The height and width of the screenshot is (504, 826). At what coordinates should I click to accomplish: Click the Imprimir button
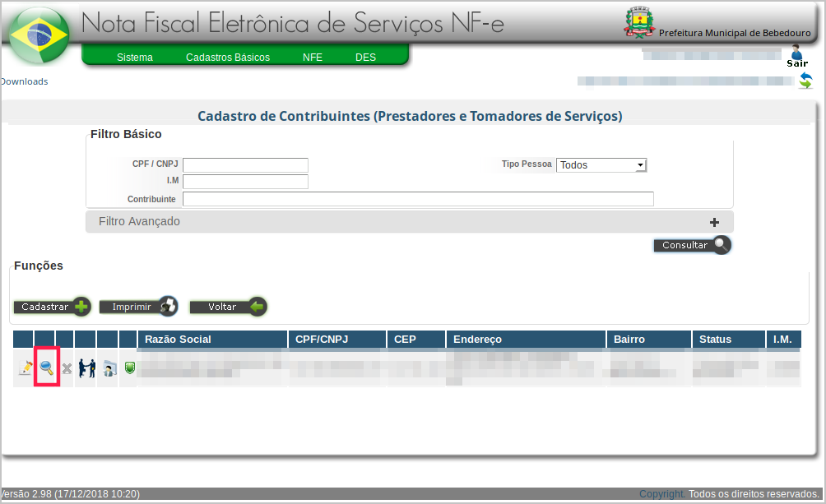[138, 307]
